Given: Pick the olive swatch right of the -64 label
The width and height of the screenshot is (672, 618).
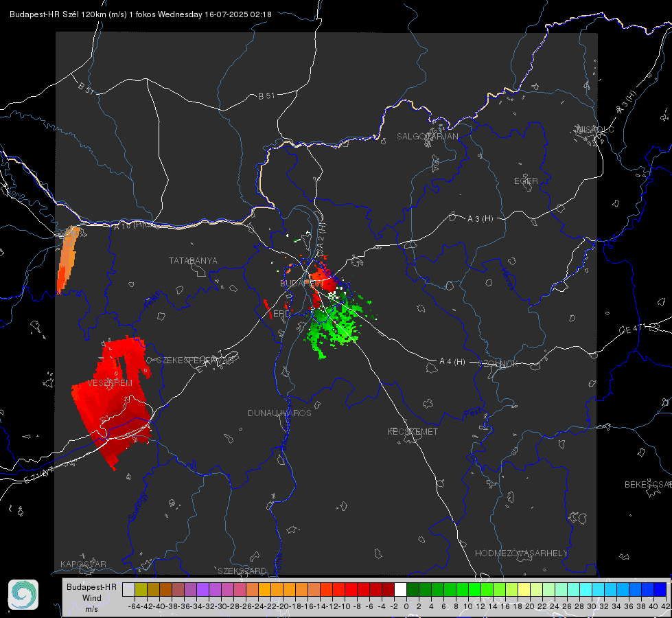Looking at the screenshot, I should click(141, 590).
